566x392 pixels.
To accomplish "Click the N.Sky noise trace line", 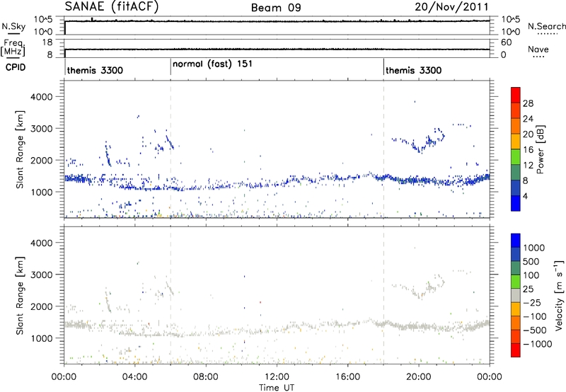I will click(x=277, y=21).
